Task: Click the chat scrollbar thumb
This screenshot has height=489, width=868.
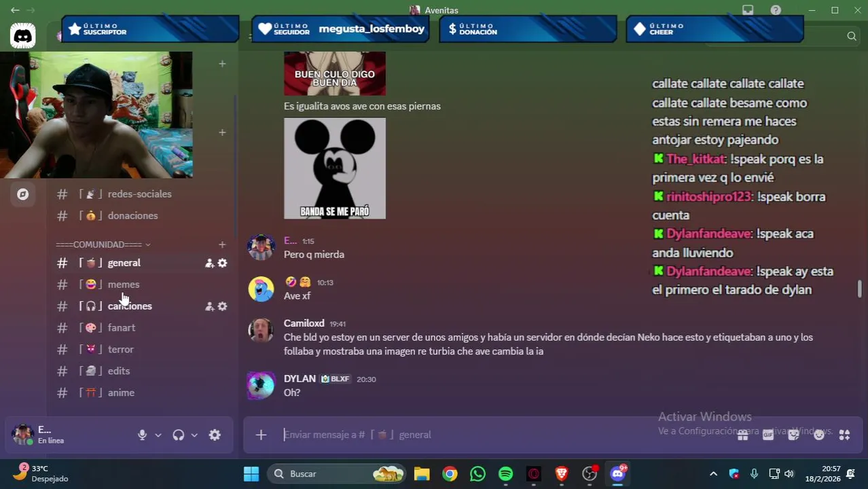Action: point(859,289)
